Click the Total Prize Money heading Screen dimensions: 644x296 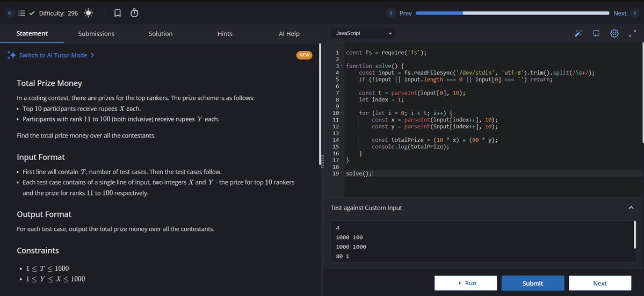point(49,83)
